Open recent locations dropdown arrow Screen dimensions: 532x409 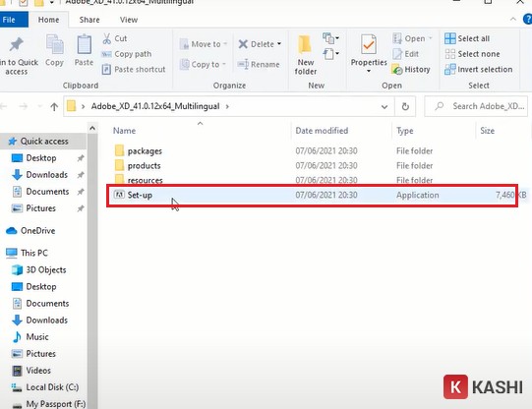[x=39, y=107]
